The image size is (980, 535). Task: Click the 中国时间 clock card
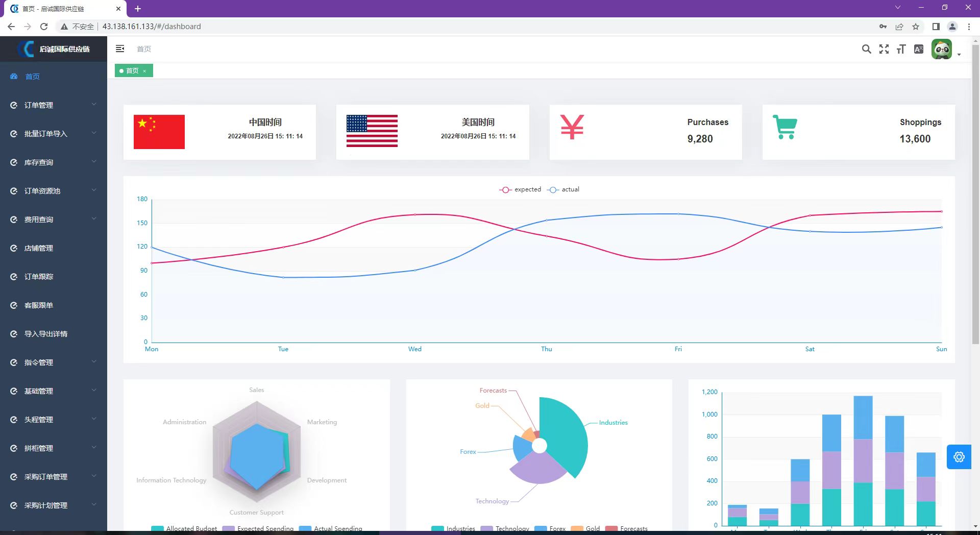coord(219,132)
